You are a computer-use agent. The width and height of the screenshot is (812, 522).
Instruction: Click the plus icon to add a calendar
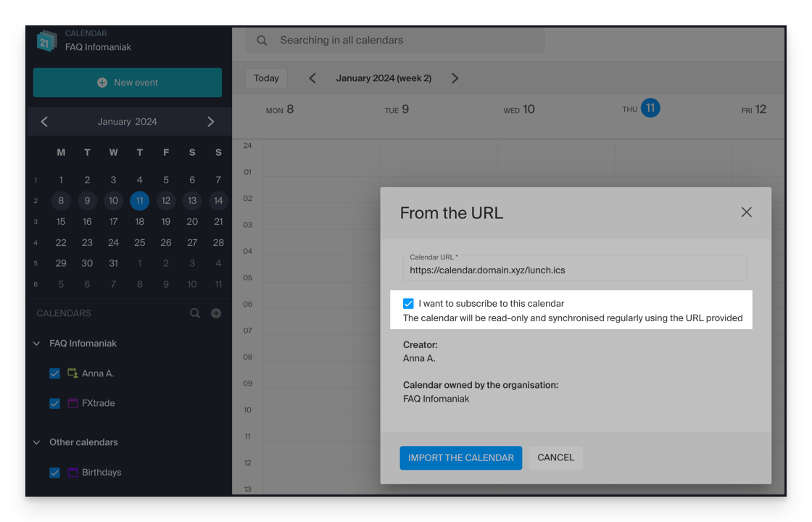coord(216,312)
